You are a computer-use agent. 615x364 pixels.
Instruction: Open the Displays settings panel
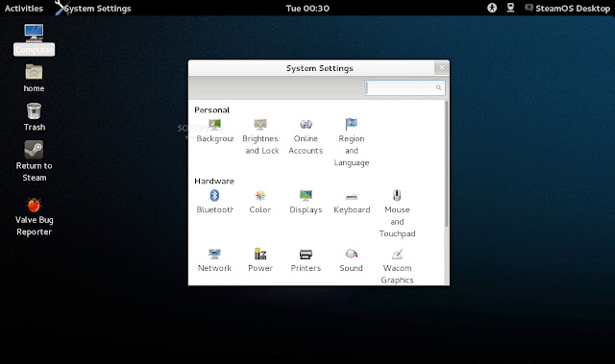pyautogui.click(x=306, y=202)
